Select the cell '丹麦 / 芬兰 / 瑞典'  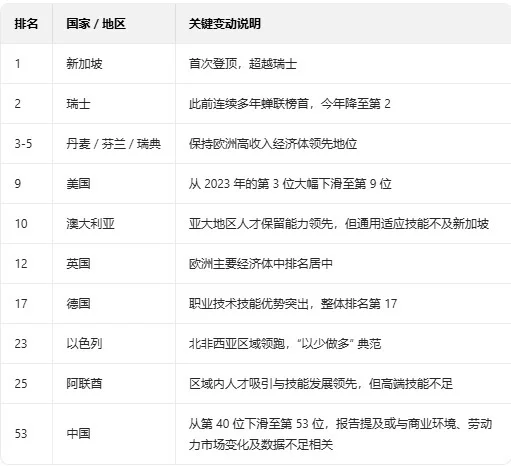(x=113, y=143)
